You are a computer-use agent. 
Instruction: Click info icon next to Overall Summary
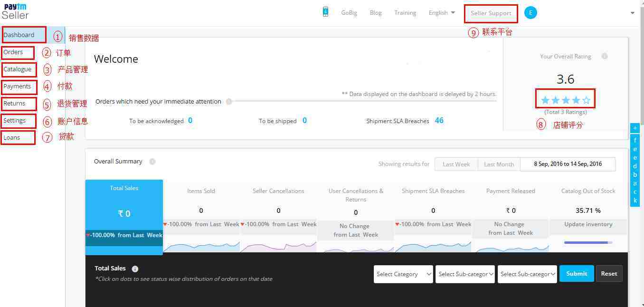point(152,162)
